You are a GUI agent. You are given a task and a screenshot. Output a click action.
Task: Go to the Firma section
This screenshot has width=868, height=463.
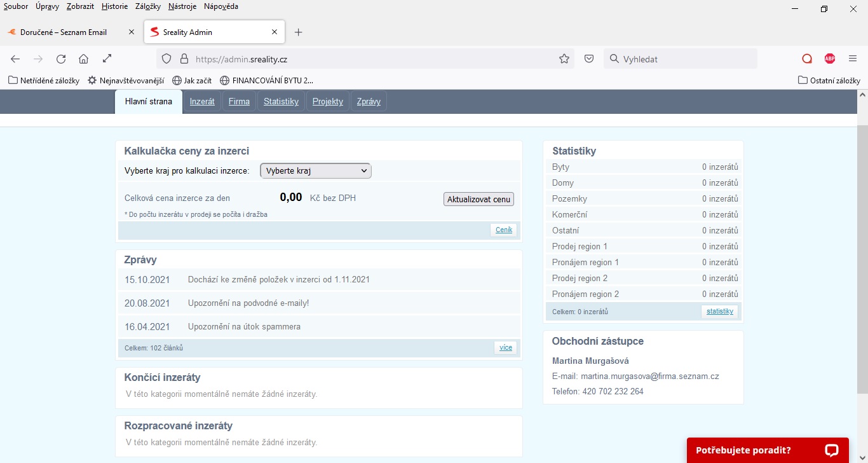[239, 102]
